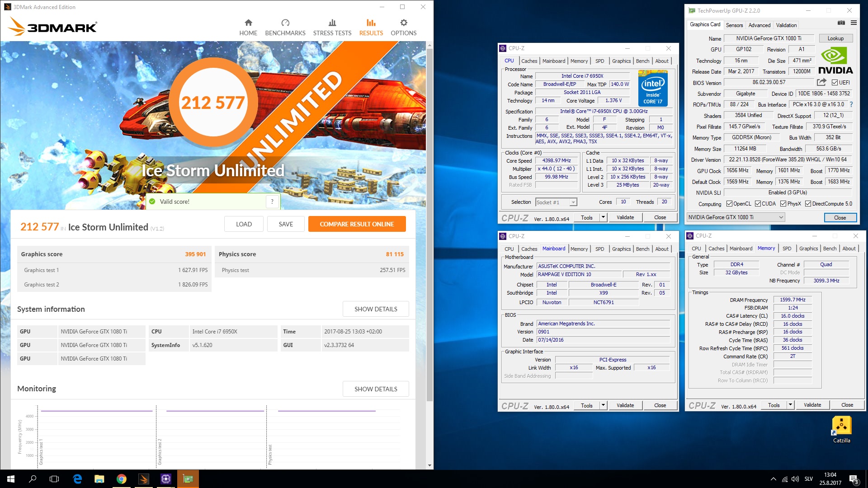
Task: Click the volume icon in system tray
Action: pyautogui.click(x=795, y=479)
